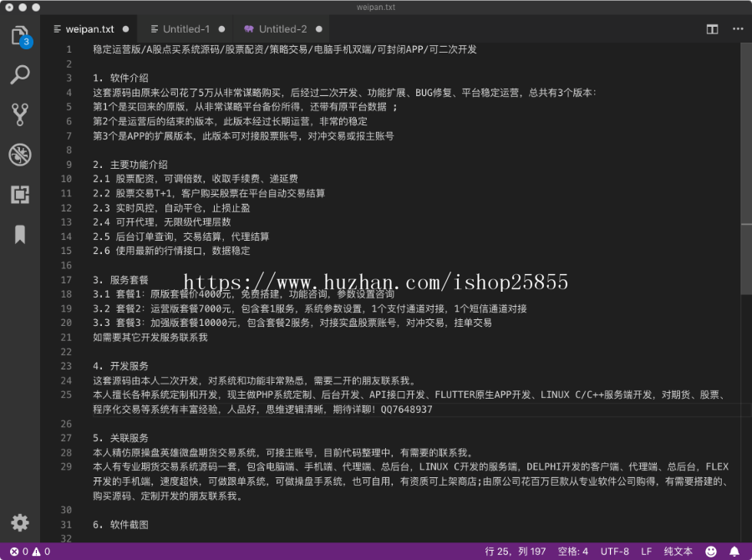Open the Debug view
752x560 pixels.
(x=20, y=155)
